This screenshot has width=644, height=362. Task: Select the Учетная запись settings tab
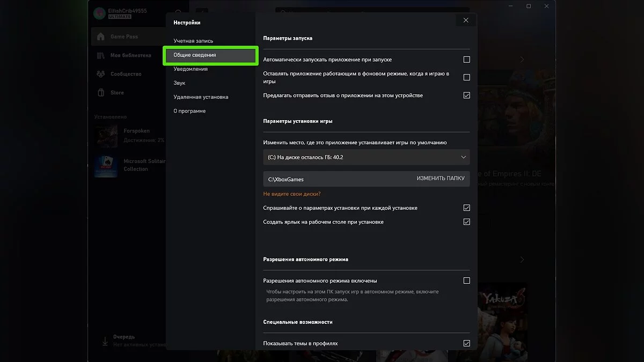[x=193, y=41]
